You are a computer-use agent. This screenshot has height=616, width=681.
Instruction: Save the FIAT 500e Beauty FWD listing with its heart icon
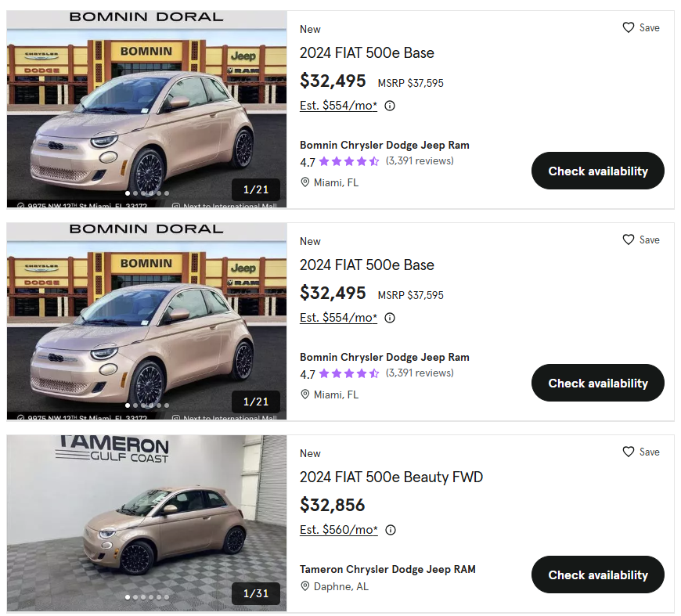click(x=628, y=452)
